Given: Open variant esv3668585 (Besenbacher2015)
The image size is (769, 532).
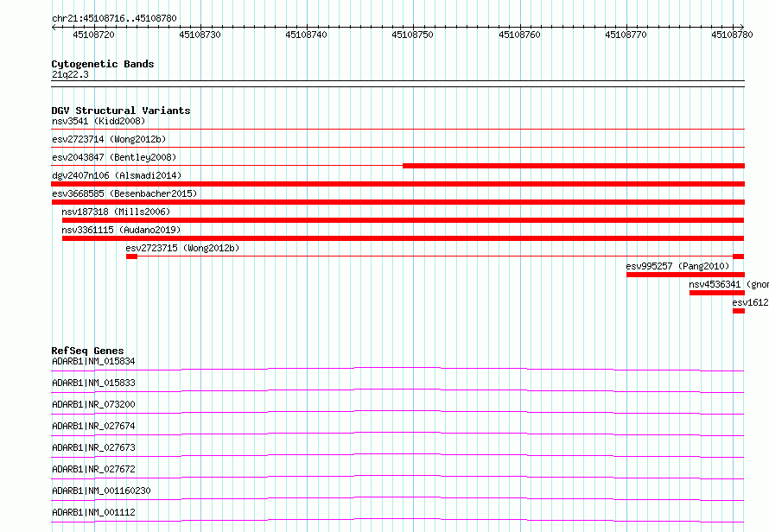Looking at the screenshot, I should click(124, 193).
